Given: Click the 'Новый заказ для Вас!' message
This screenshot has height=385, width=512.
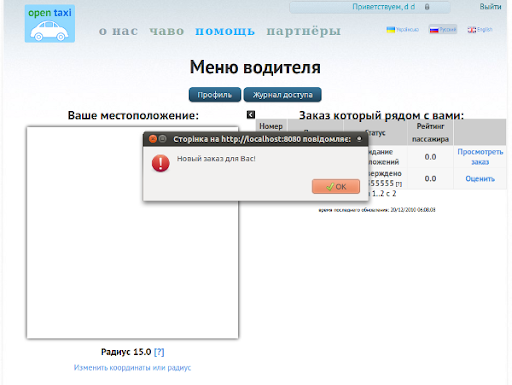Looking at the screenshot, I should click(216, 159).
